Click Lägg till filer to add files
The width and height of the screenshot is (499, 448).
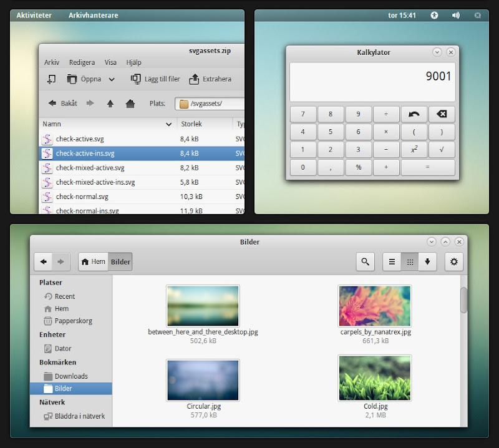(x=155, y=79)
